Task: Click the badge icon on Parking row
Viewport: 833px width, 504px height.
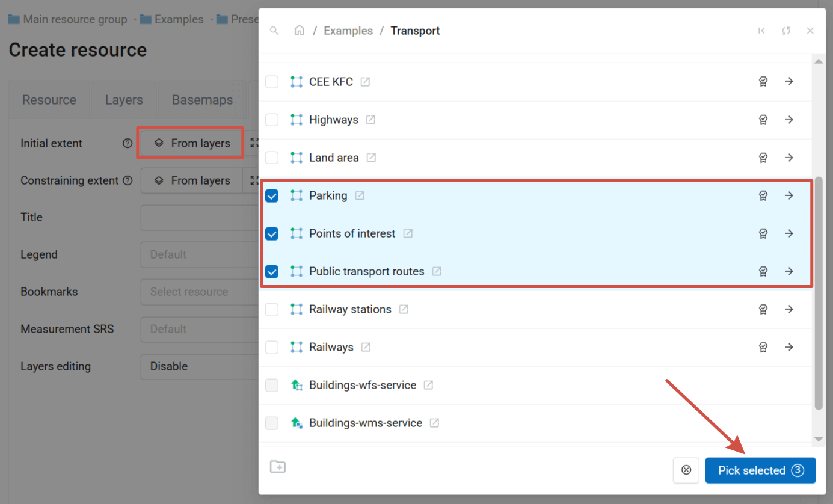Action: [763, 195]
